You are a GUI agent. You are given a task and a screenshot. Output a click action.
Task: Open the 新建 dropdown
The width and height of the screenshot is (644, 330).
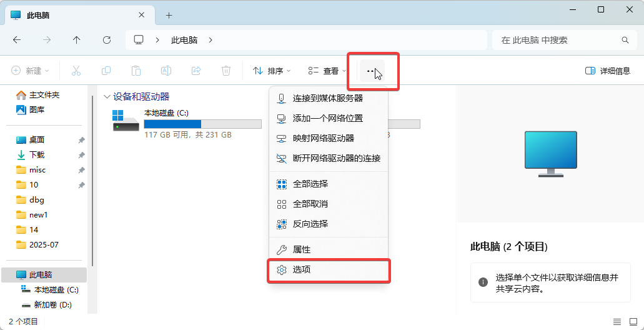click(30, 71)
